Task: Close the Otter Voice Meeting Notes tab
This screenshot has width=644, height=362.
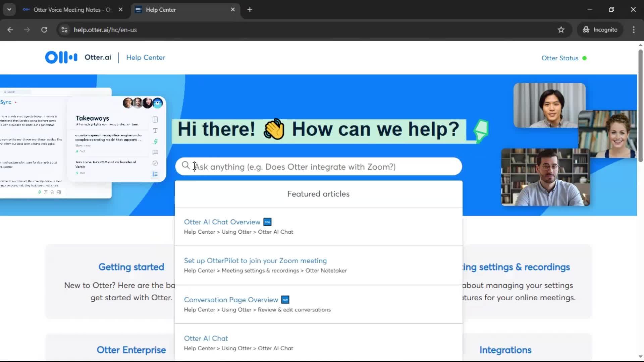Action: pos(120,10)
